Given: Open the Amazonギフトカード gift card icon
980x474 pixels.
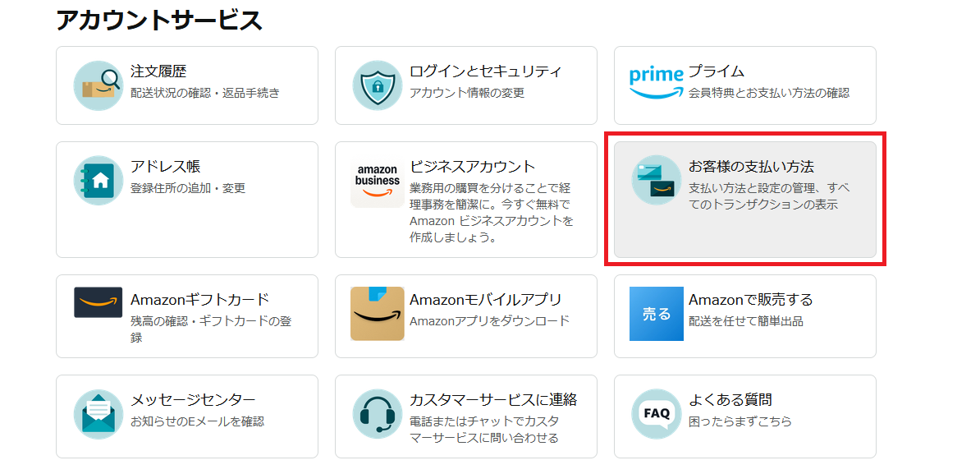Looking at the screenshot, I should 98,302.
